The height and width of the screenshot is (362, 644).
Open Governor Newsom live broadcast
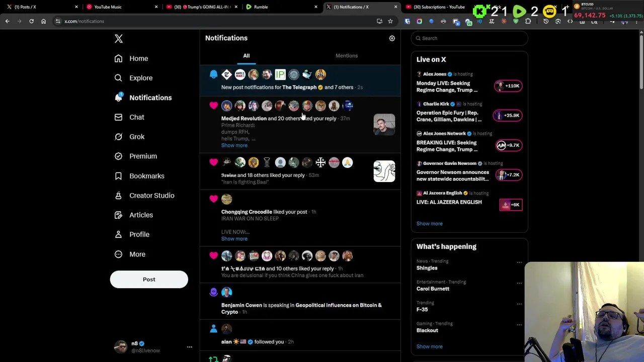[453, 175]
